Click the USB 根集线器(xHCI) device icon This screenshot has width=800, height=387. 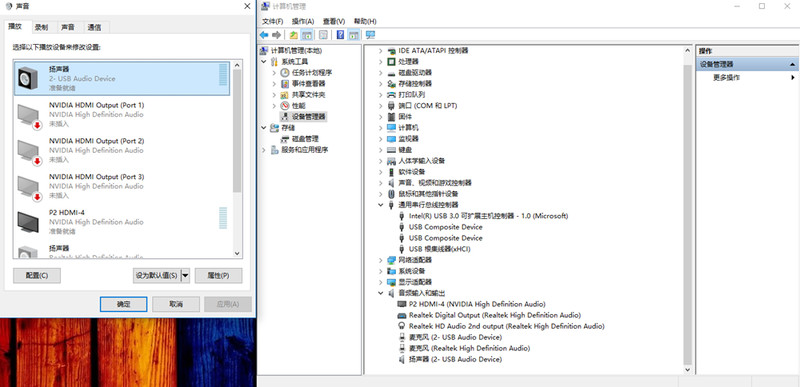coord(403,249)
